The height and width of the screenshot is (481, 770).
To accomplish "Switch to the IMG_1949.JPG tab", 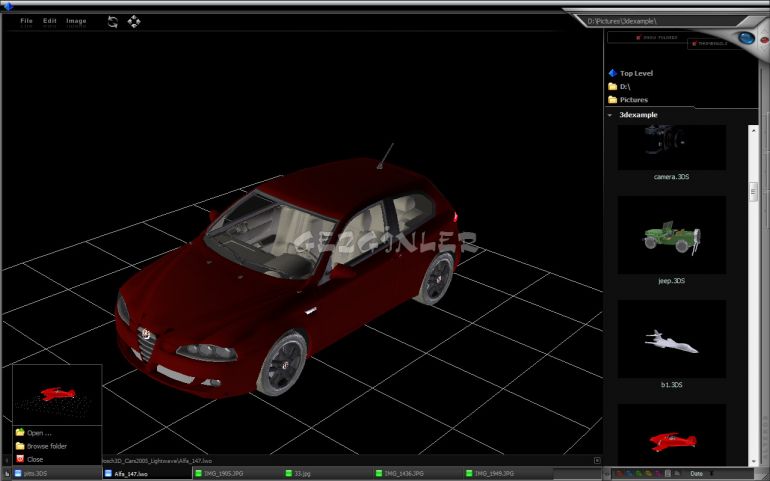I will (x=508, y=474).
